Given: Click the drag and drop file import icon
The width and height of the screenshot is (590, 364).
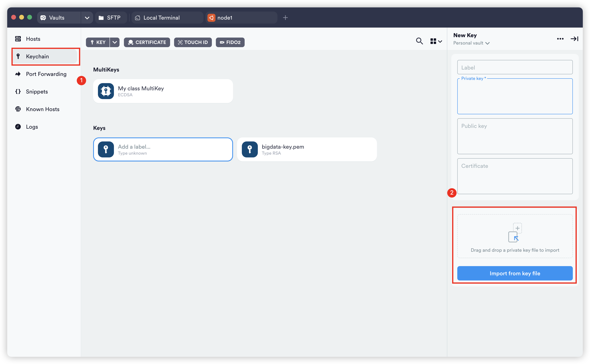Looking at the screenshot, I should click(x=515, y=233).
